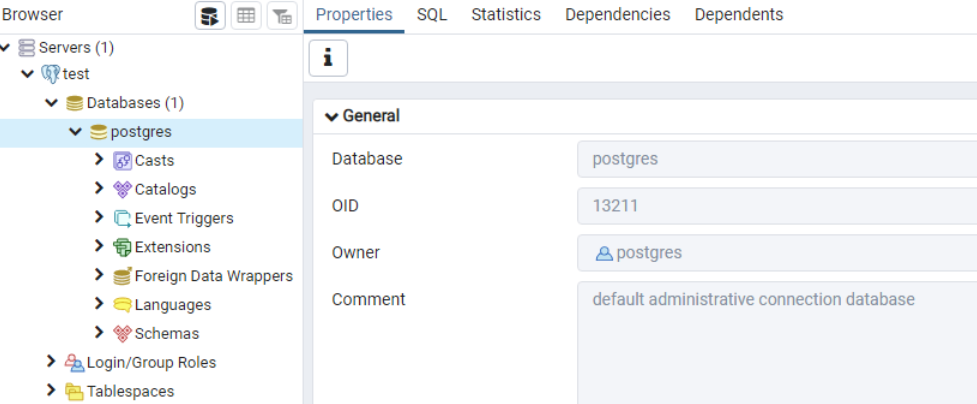Click the Casts node icon
977x404 pixels.
point(123,161)
